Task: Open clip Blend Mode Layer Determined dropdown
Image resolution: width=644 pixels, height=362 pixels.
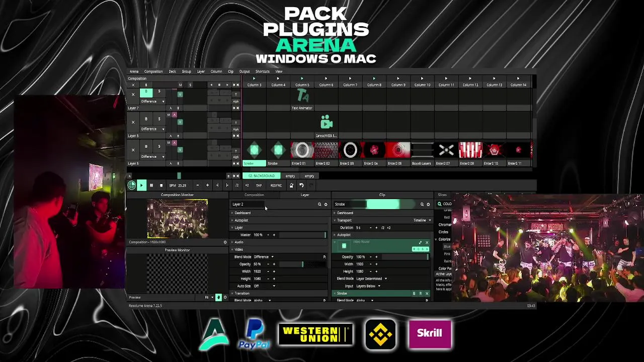Action: click(x=371, y=279)
